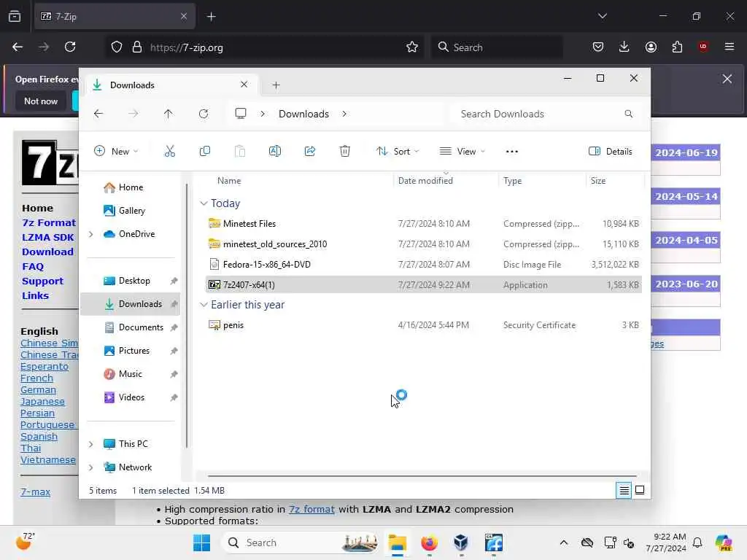This screenshot has height=560, width=747.
Task: Select the Fedora-15-x86_64-DVD disc image
Action: tap(424, 264)
